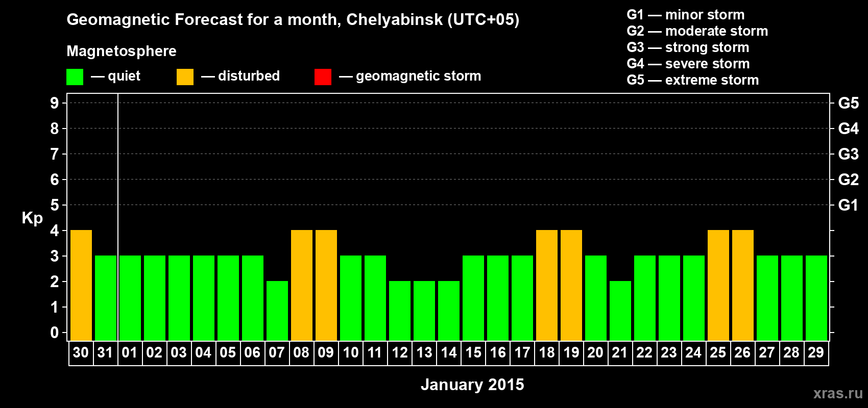This screenshot has width=868, height=408.
Task: Click 'G1 — minor storm' legend line
Action: pyautogui.click(x=686, y=15)
